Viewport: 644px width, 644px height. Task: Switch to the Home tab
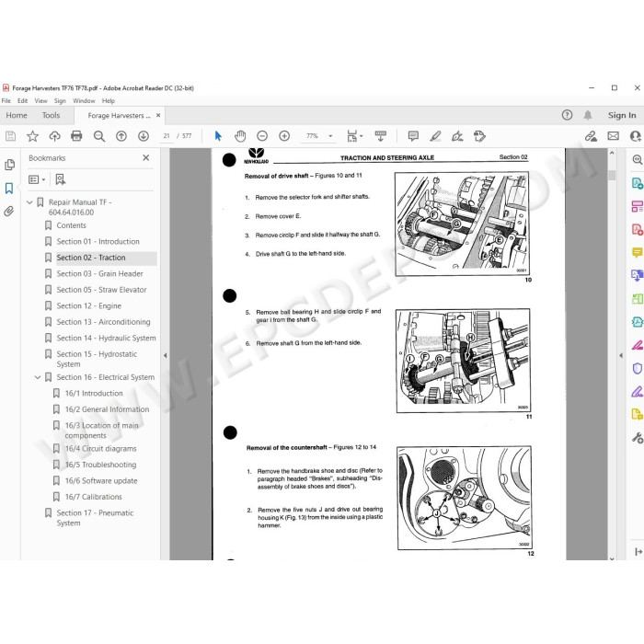coord(17,115)
